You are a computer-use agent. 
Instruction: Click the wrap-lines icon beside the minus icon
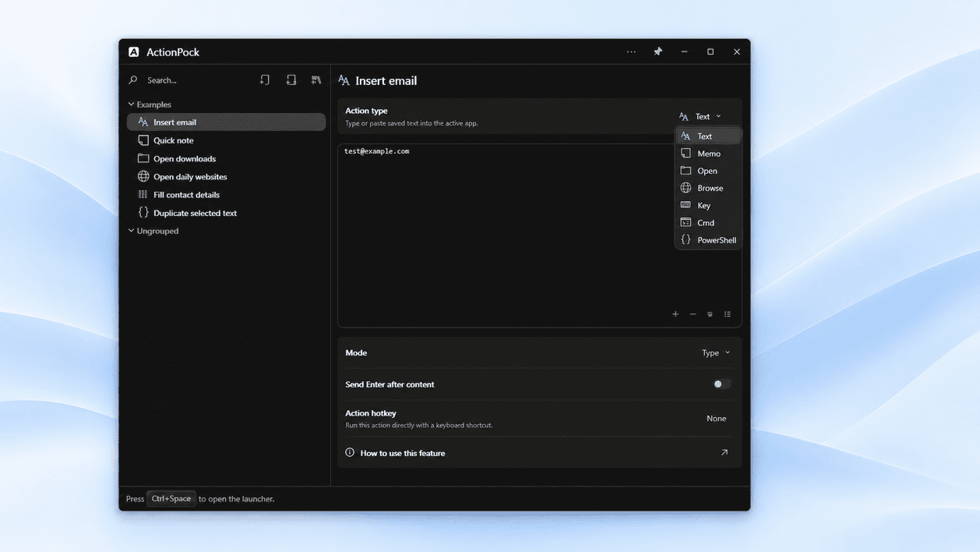710,314
